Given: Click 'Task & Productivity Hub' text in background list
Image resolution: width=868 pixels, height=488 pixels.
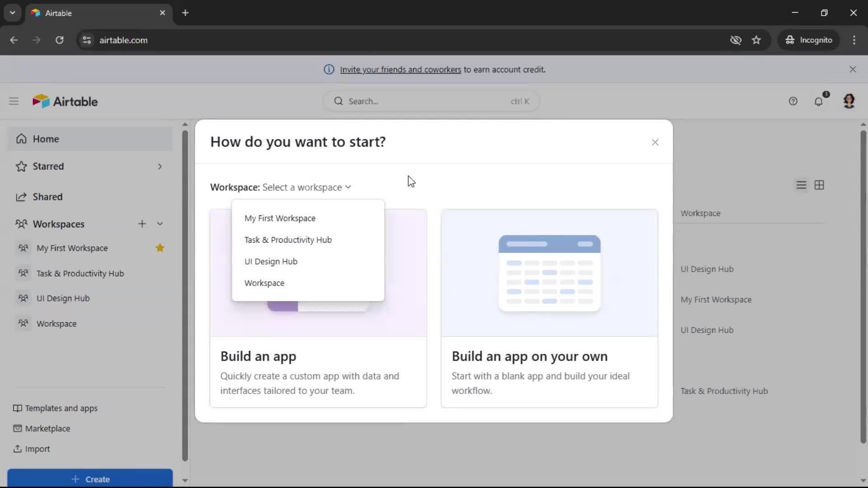Looking at the screenshot, I should coord(724,391).
